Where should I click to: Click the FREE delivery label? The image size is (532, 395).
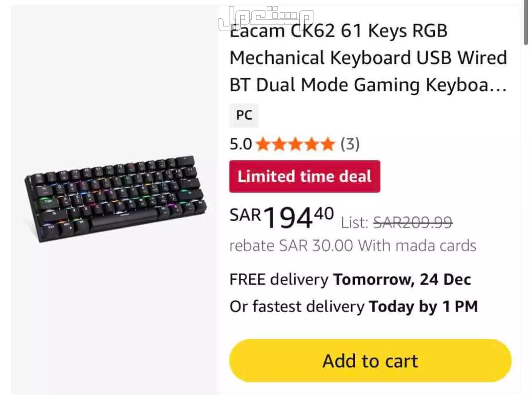[278, 280]
